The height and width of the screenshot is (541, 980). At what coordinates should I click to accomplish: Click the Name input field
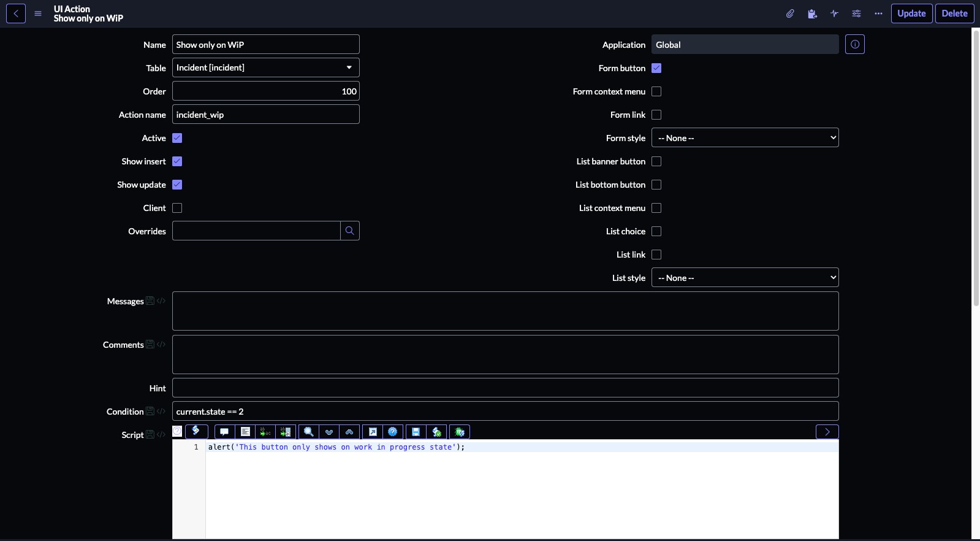tap(266, 44)
